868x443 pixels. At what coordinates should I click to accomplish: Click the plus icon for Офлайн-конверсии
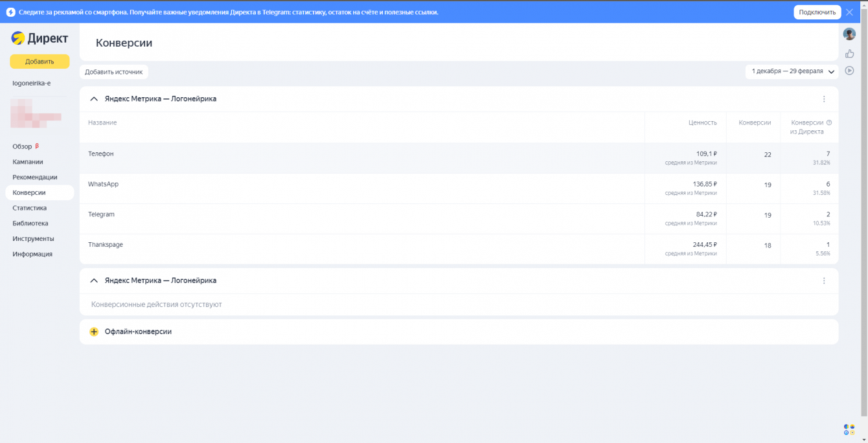click(x=94, y=332)
